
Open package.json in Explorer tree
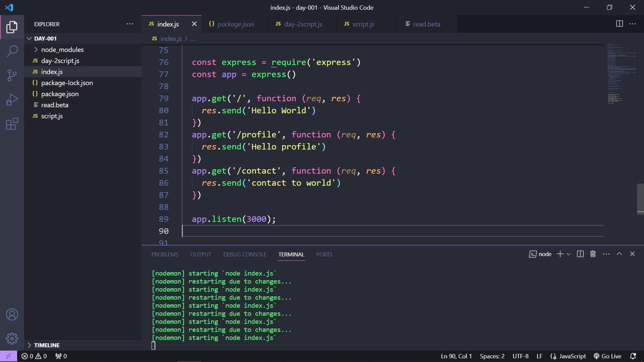click(x=83, y=94)
